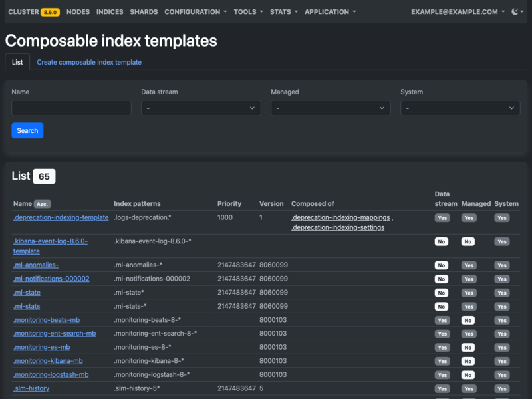532x399 pixels.
Task: Open the TOOLS menu
Action: click(247, 11)
